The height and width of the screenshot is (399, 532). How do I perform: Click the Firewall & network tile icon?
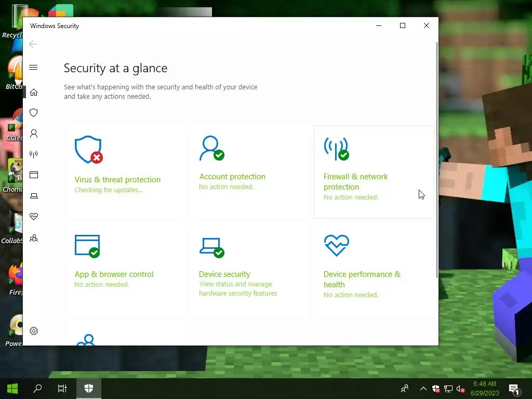pyautogui.click(x=336, y=149)
